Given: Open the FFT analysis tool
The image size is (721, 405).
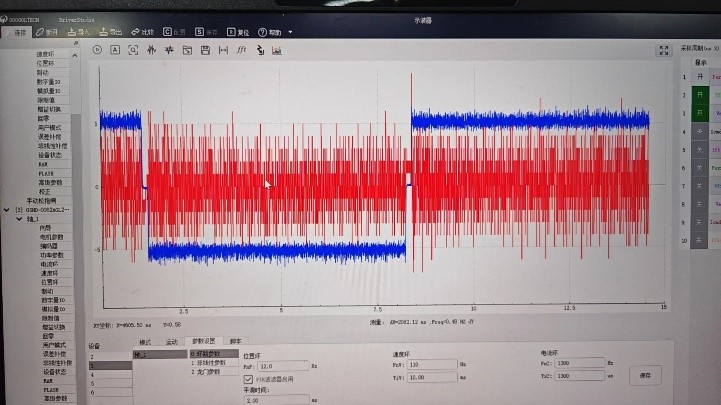Looking at the screenshot, I should (x=241, y=49).
